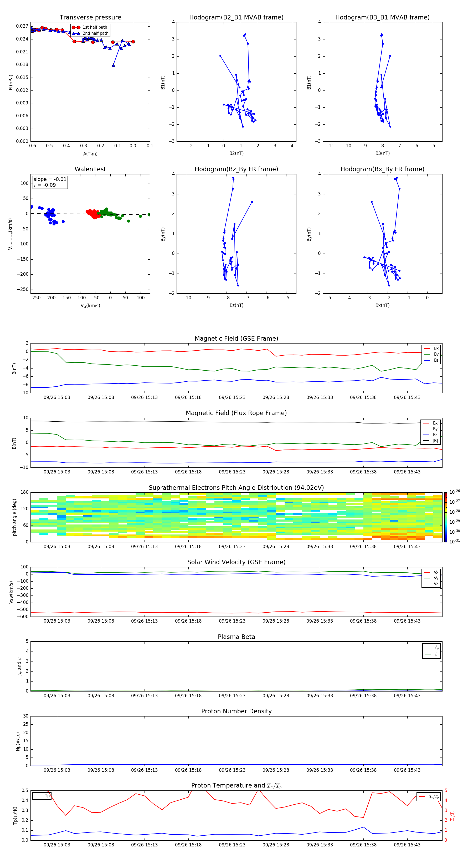Click the Suprathermal Electrons Pitch Angle Distribution title
473x868 pixels.
click(x=236, y=488)
